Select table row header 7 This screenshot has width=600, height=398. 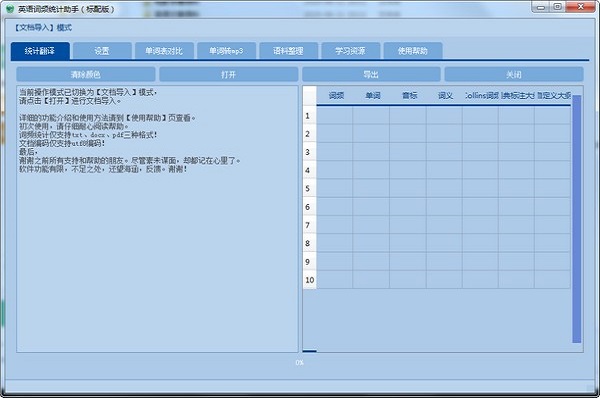tap(310, 225)
